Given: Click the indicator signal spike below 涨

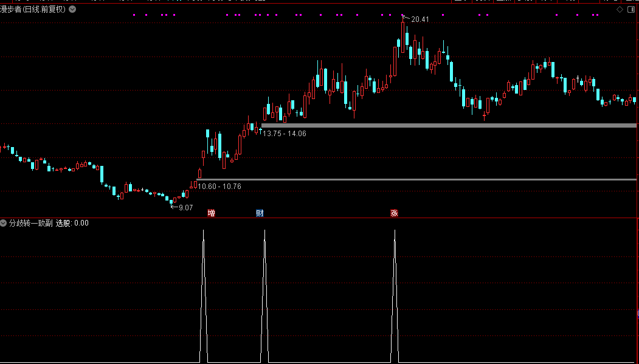Looking at the screenshot, I should coord(395,296).
